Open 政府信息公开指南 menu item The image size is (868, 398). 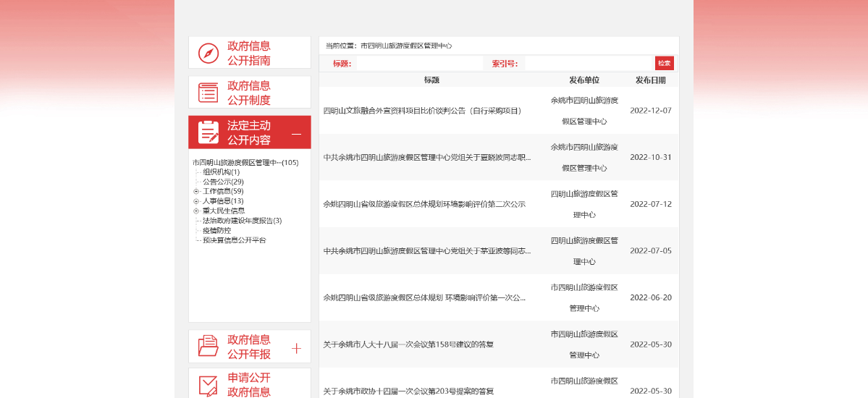tap(250, 53)
